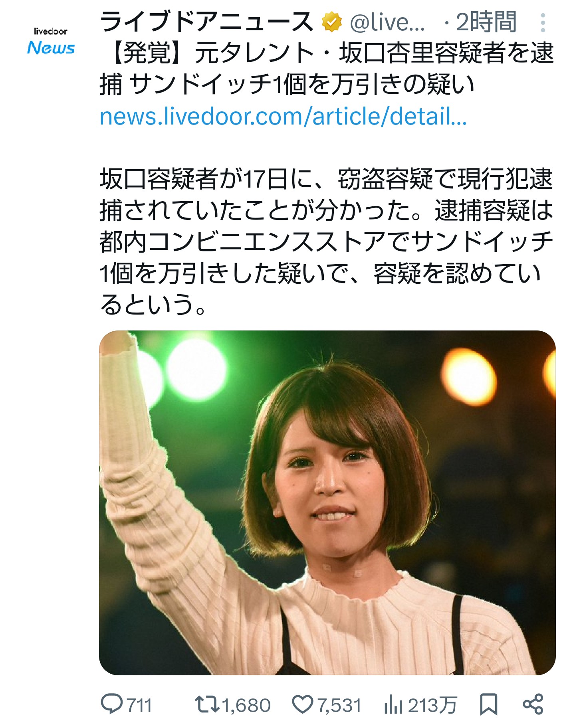Bookmark this tweet
The width and height of the screenshot is (575, 728).
[x=488, y=704]
